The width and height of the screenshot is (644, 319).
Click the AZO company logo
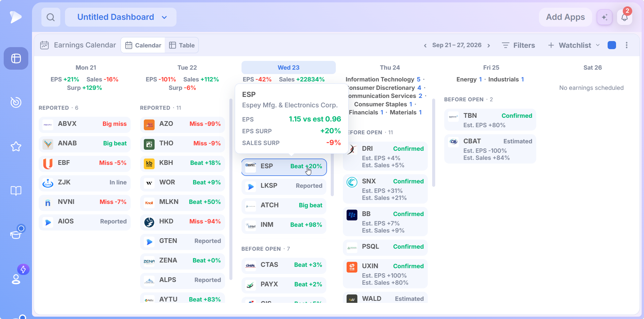coord(149,125)
